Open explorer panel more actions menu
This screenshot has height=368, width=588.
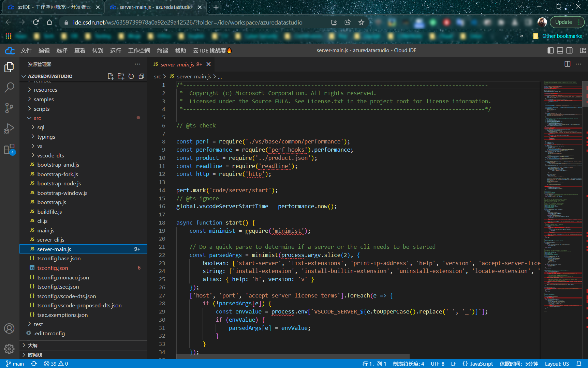137,64
